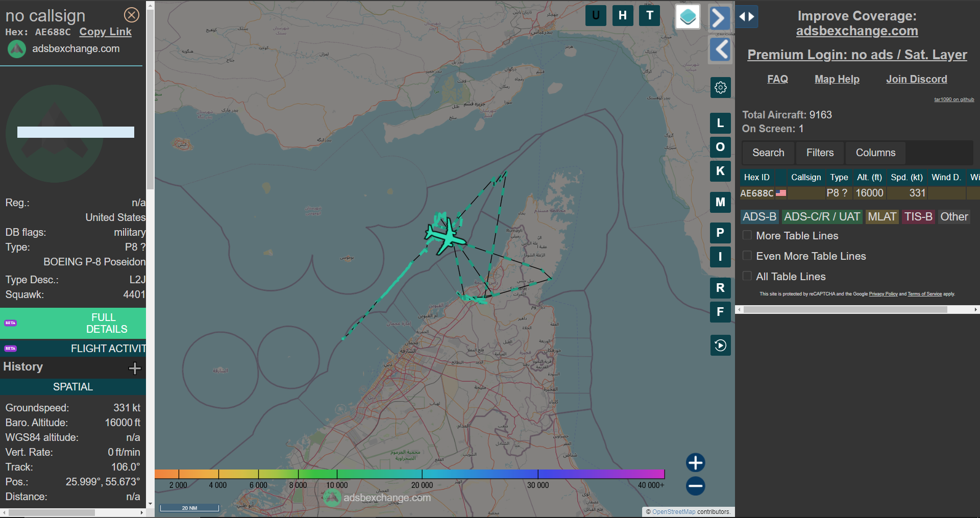
Task: Click the left chevron arrow button
Action: tap(720, 50)
